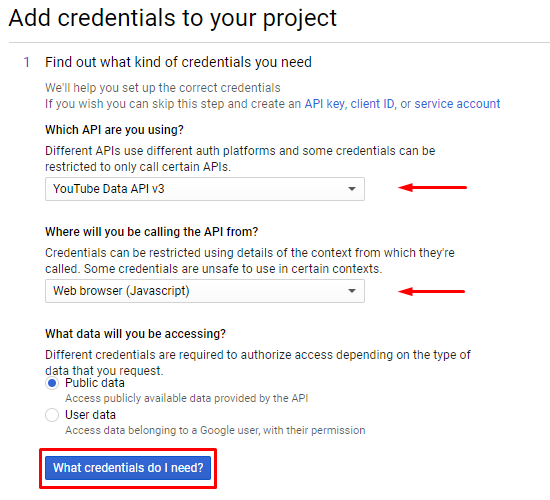Click 'Access publicly available data' description text
The height and width of the screenshot is (500, 550).
[187, 398]
